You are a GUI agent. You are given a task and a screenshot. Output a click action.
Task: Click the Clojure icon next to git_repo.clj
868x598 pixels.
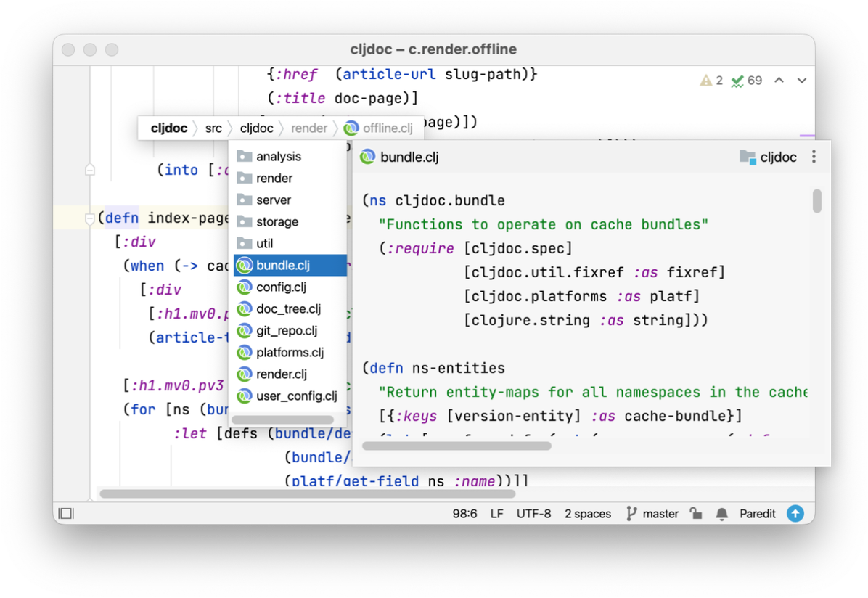tap(244, 331)
